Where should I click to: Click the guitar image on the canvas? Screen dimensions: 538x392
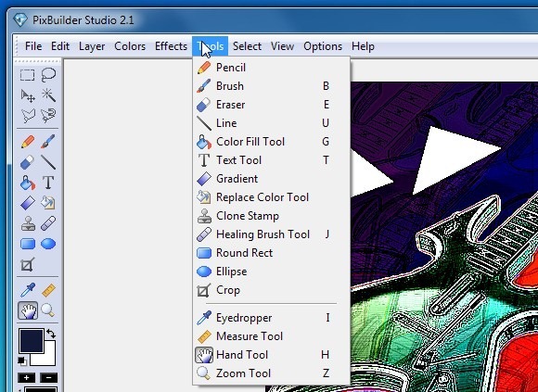click(444, 236)
